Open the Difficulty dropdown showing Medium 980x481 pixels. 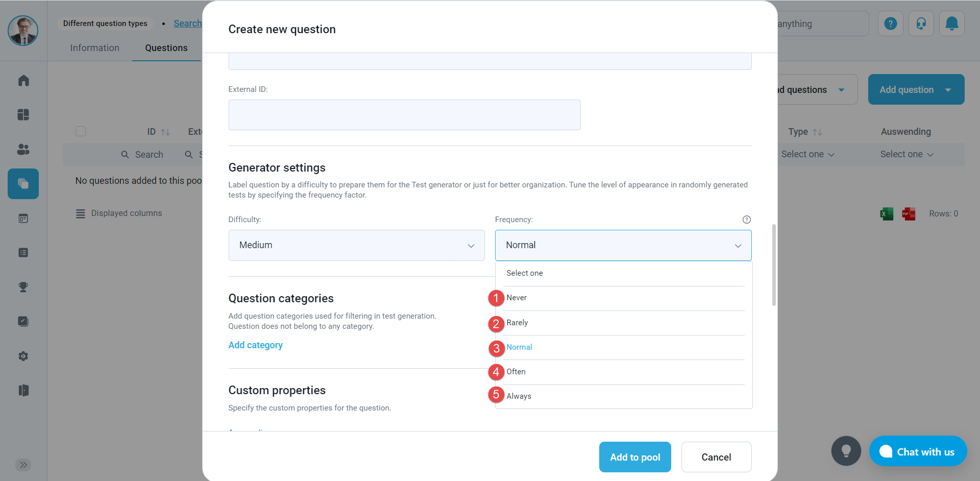(x=356, y=246)
